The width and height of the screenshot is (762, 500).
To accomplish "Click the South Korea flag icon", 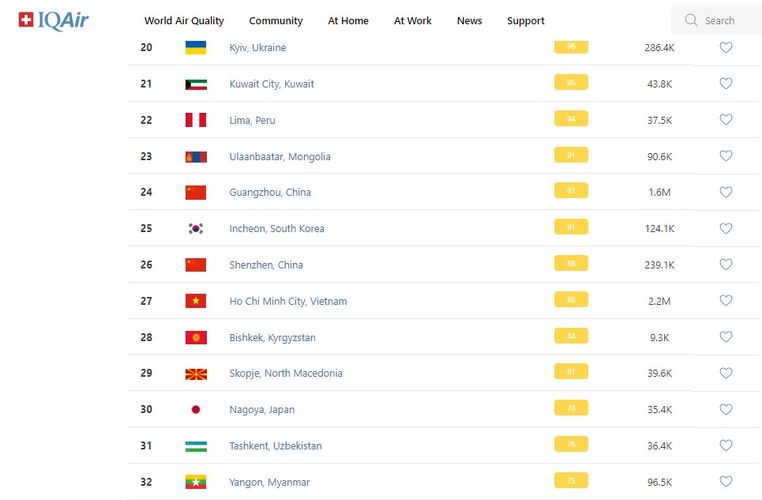I will coord(196,229).
